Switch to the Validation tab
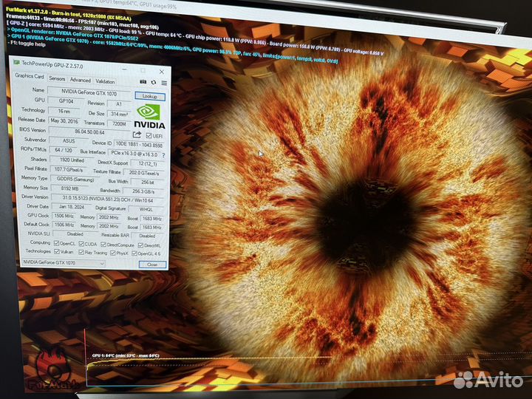 tap(105, 81)
